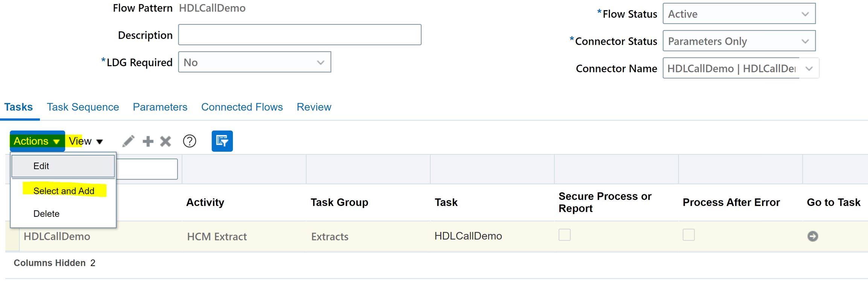The width and height of the screenshot is (868, 282).
Task: Click the add (+) icon to create task
Action: pos(147,141)
